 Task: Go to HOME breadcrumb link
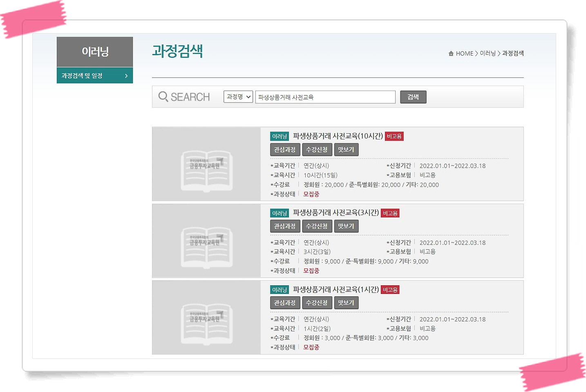[465, 54]
